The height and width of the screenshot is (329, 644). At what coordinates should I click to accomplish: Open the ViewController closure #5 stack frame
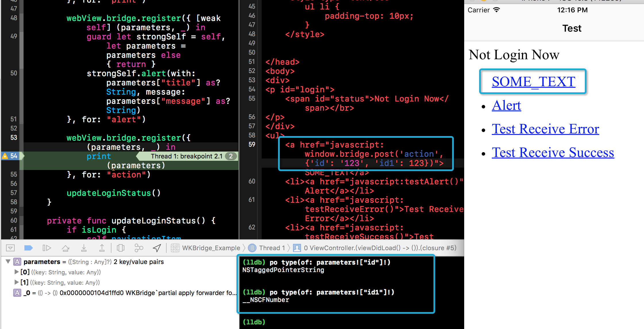click(379, 248)
